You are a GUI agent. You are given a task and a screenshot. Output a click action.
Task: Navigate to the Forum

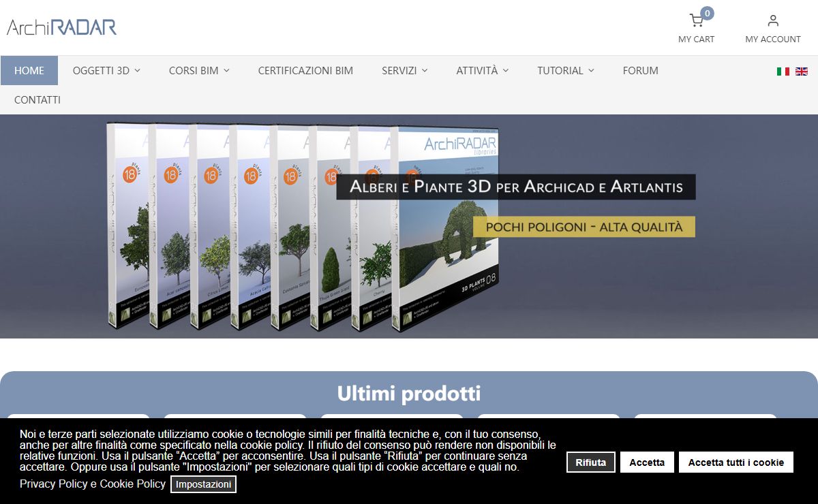click(640, 70)
